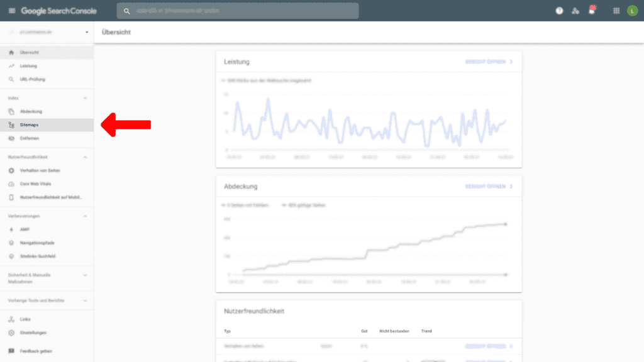
Task: Open the Help question mark icon
Action: pos(559,11)
